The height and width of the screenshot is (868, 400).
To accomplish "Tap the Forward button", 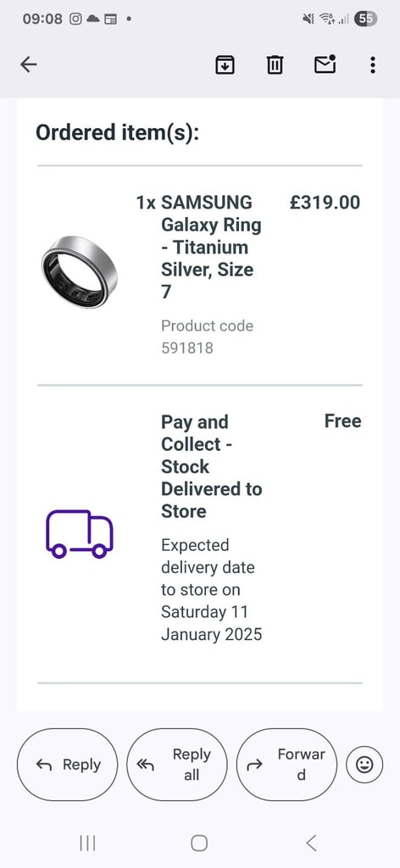I will coord(286,765).
